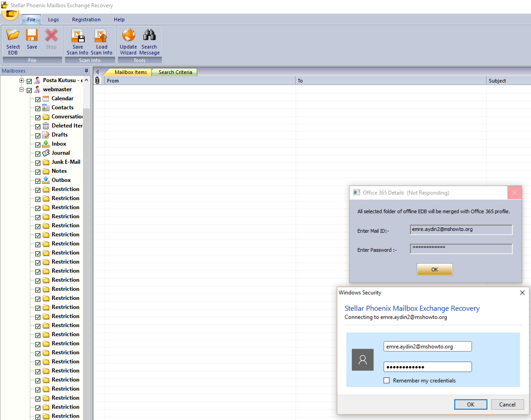The height and width of the screenshot is (420, 531).
Task: Uncheck the Junk E-Mail folder checkbox
Action: tap(38, 162)
